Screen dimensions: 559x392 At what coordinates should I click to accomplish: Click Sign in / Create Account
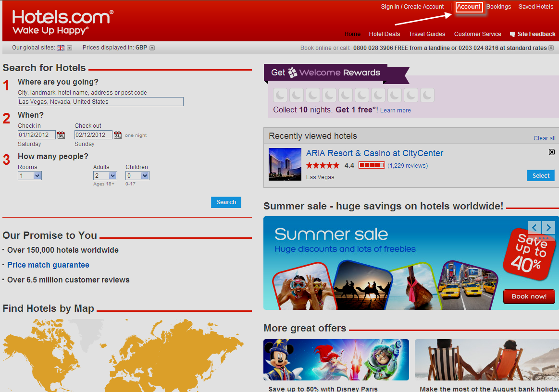412,7
